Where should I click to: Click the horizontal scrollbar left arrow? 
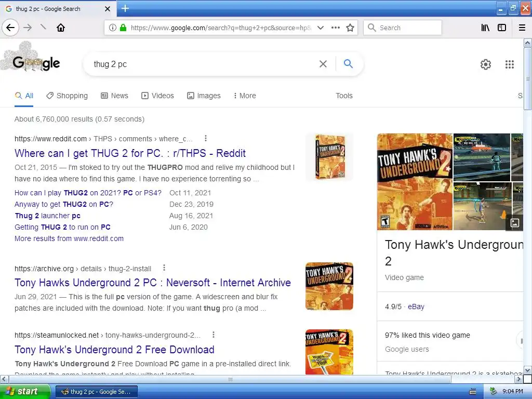pos(4,379)
